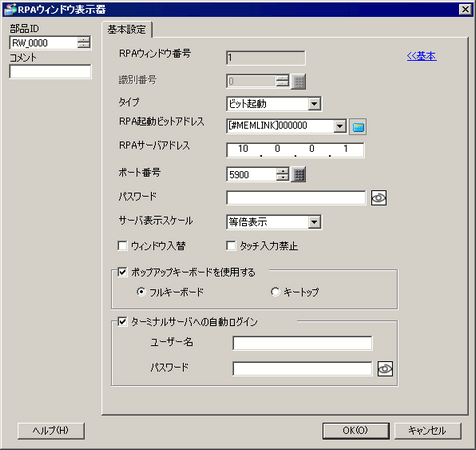The image size is (476, 450).
Task: Enable the ウィンドウ入替 checkbox
Action: coord(122,246)
